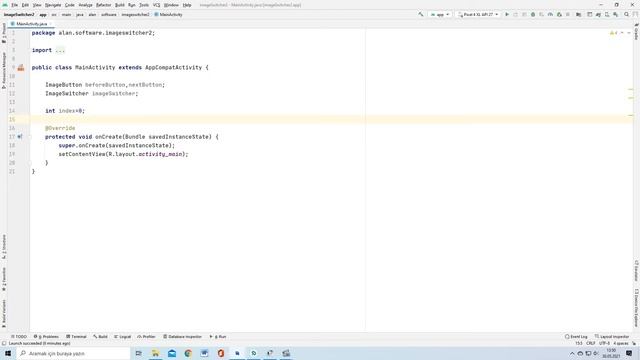Click the warnings indicator in editor corner
640x360 pixels.
tap(614, 33)
